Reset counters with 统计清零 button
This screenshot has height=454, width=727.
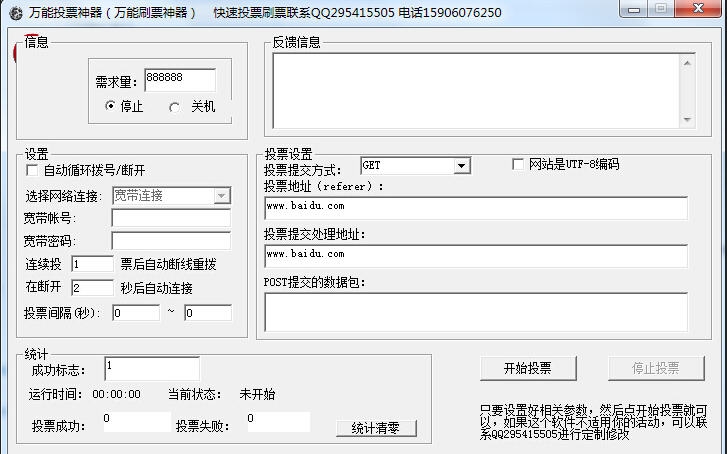coord(376,428)
